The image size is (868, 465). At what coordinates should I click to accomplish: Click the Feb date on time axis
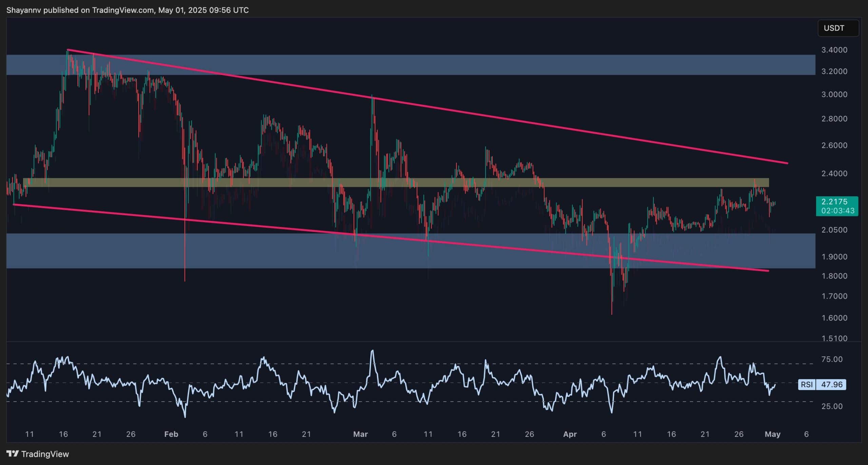coord(171,434)
